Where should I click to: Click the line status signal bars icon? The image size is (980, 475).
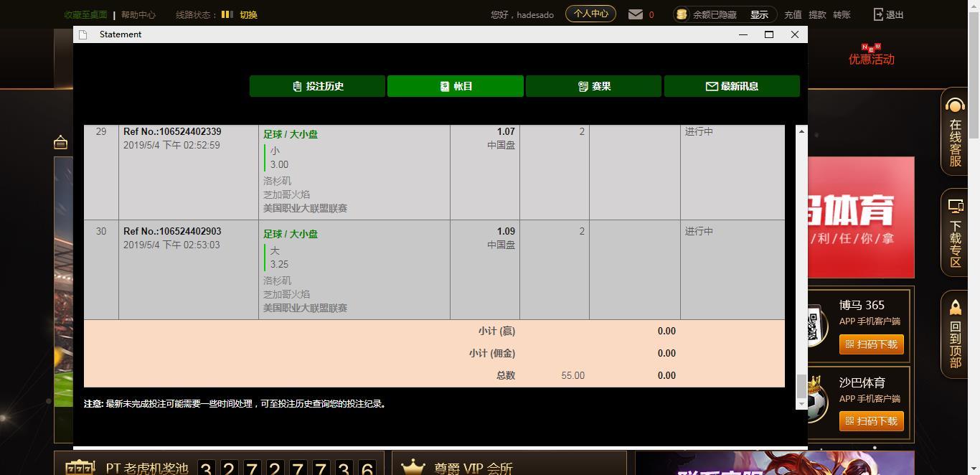point(227,14)
